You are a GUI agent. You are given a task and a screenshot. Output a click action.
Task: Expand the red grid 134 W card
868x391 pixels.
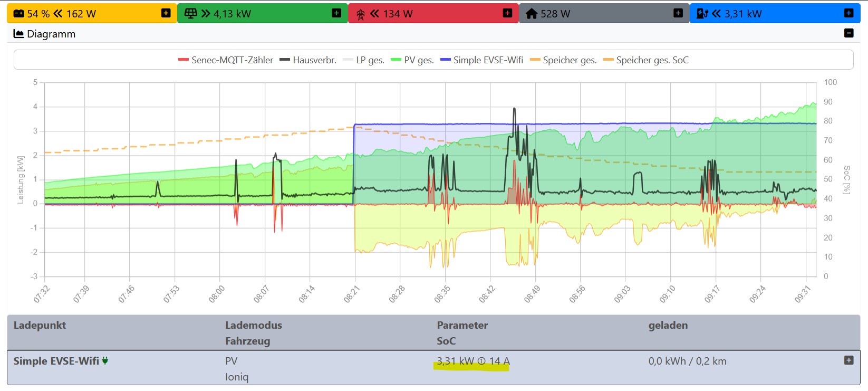click(507, 13)
